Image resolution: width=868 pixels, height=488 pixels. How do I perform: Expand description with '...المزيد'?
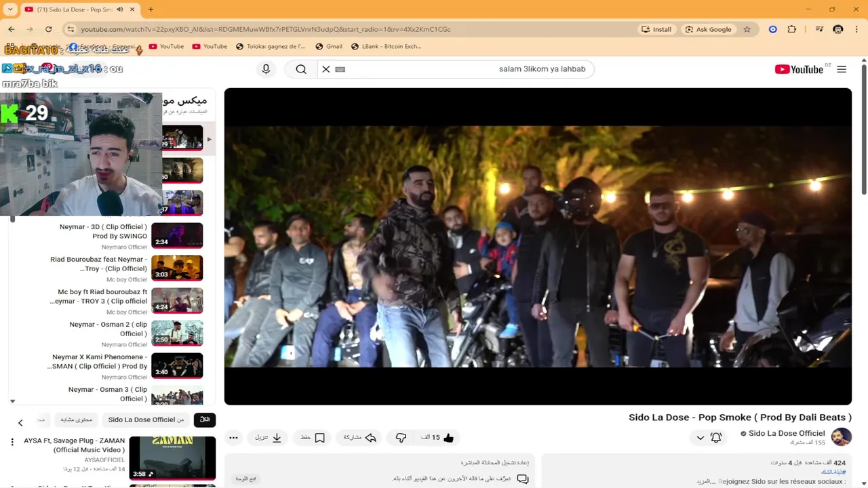pos(706,481)
